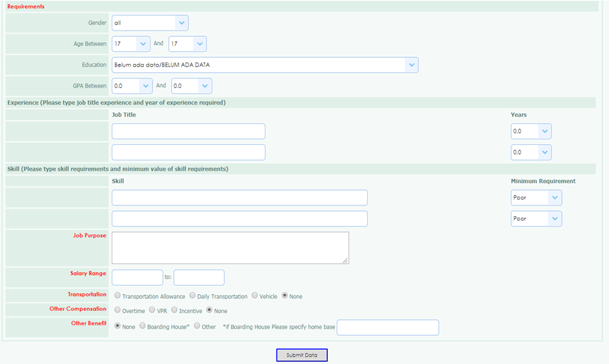The width and height of the screenshot is (609, 364).
Task: Open the maximum GPA dropdown
Action: pyautogui.click(x=191, y=86)
